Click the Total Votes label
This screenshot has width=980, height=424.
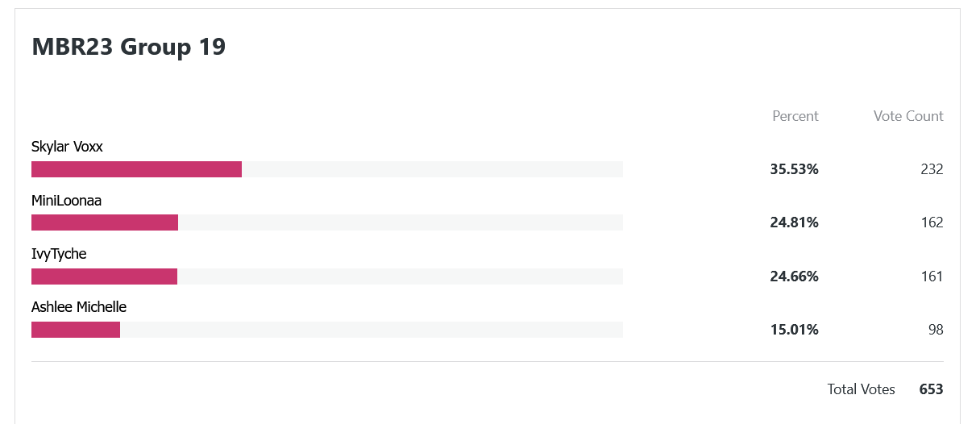pos(861,389)
